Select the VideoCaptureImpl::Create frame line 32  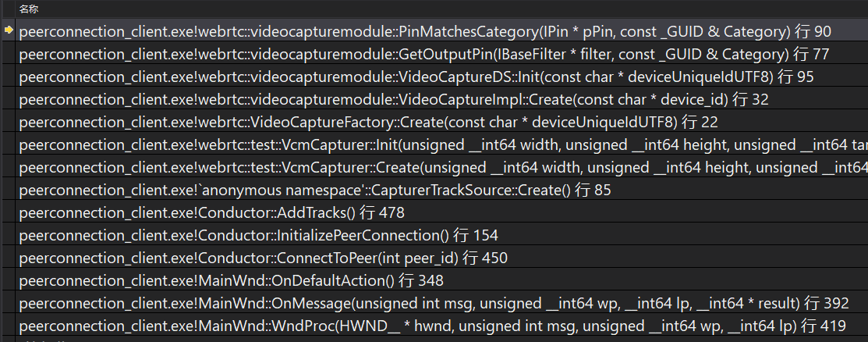[x=442, y=100]
